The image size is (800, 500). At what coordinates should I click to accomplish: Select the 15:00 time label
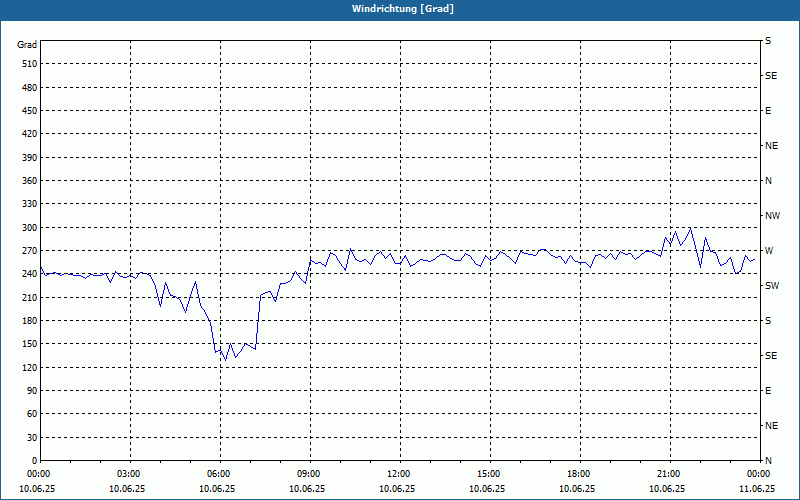pyautogui.click(x=490, y=473)
